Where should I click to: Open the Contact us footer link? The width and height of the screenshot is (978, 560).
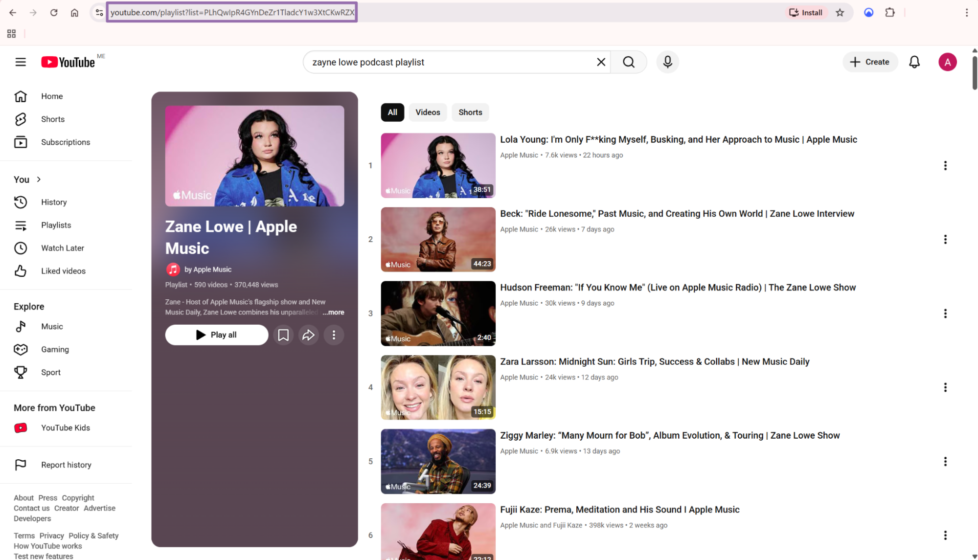31,508
